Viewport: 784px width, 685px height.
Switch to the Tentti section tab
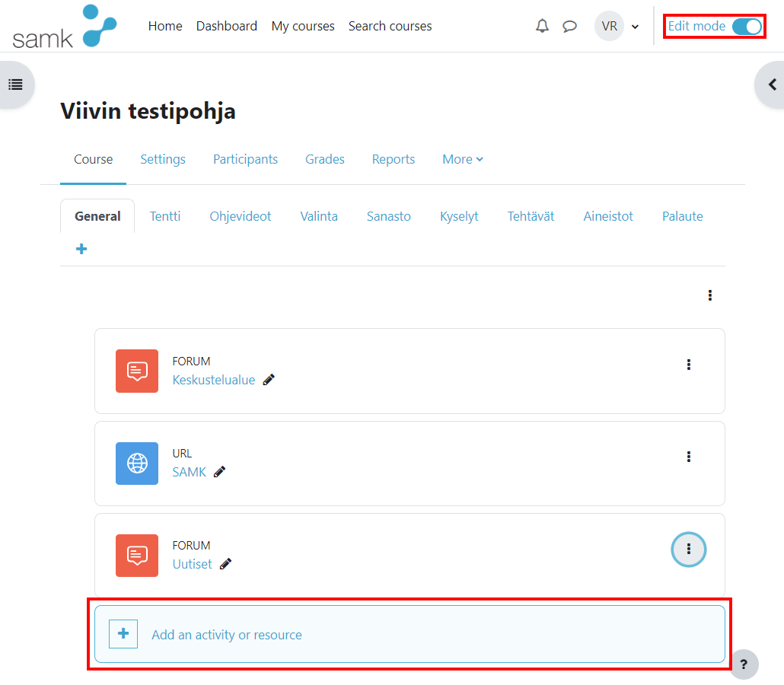[x=165, y=216]
